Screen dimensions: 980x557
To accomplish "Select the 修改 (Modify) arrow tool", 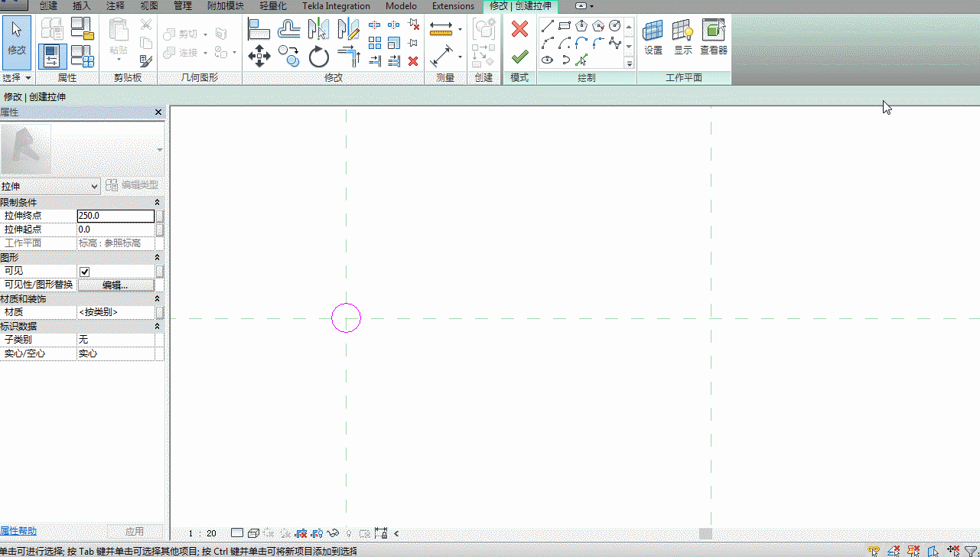I will (17, 42).
